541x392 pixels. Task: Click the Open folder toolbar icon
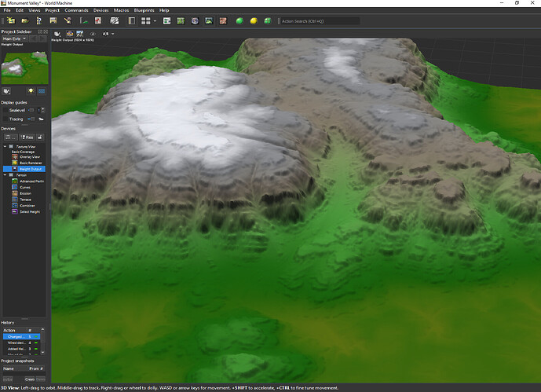(x=25, y=20)
